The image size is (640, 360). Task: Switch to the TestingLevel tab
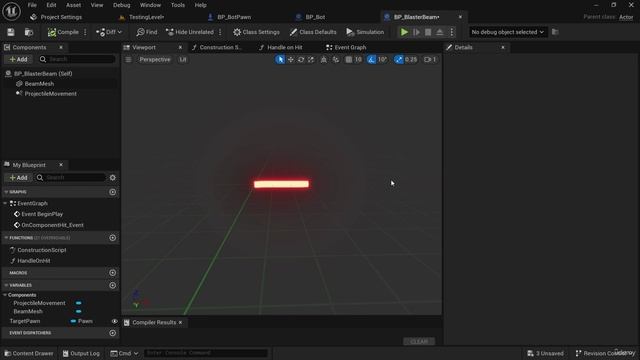click(146, 17)
